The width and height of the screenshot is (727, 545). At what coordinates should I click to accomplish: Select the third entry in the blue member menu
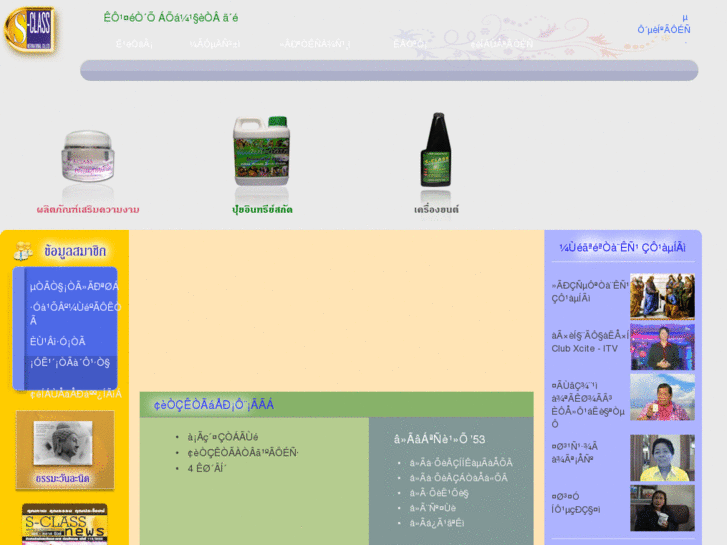pos(57,341)
